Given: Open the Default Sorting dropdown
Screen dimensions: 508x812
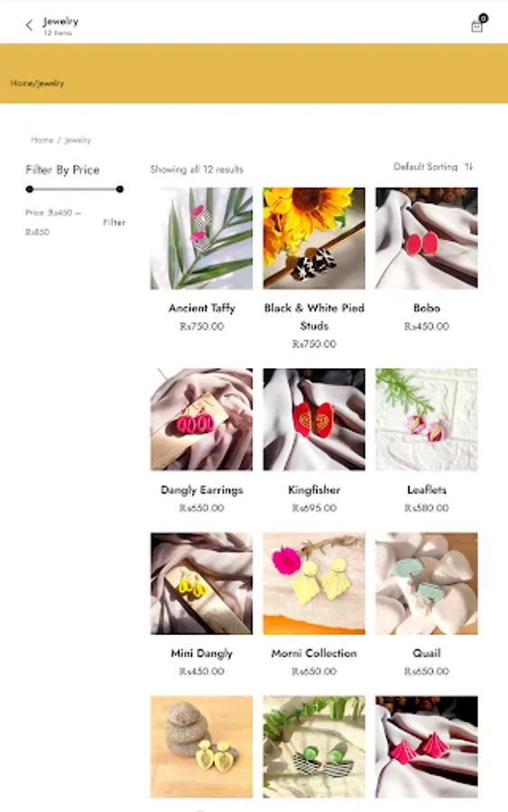Looking at the screenshot, I should 425,167.
